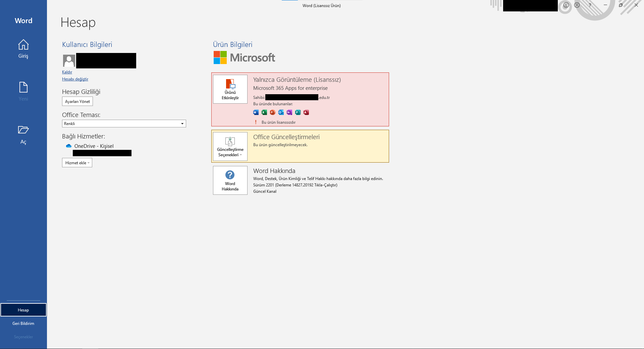Click the OneDrive cloud icon
This screenshot has width=644, height=349.
point(69,146)
